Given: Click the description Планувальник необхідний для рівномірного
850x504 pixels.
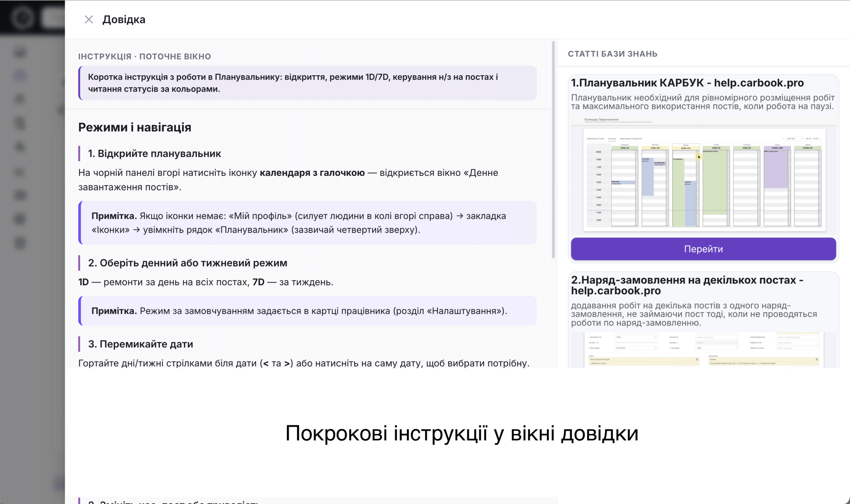Looking at the screenshot, I should coord(703,102).
